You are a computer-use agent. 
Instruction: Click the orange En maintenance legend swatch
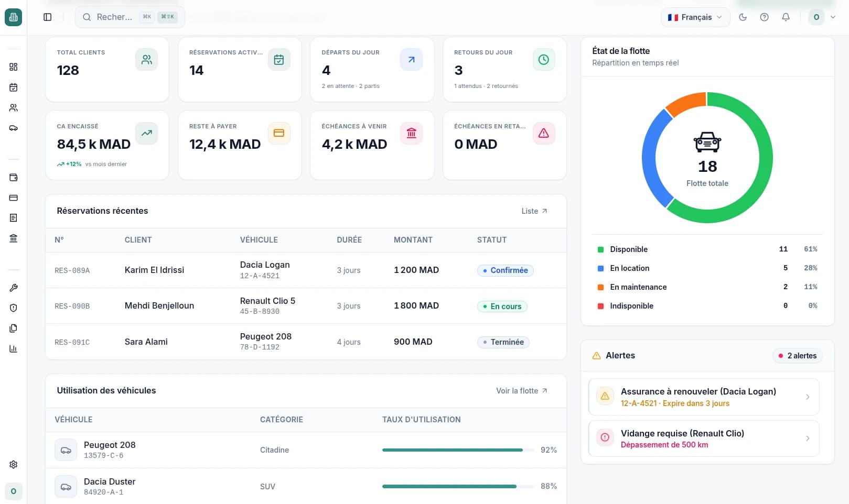click(600, 287)
